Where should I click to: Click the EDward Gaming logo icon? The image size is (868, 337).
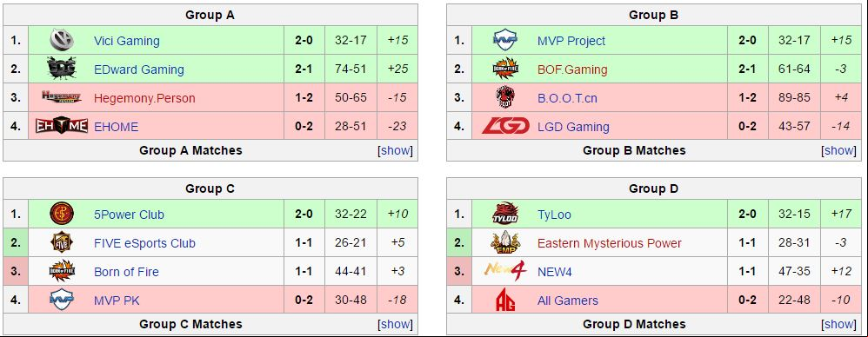tap(62, 69)
